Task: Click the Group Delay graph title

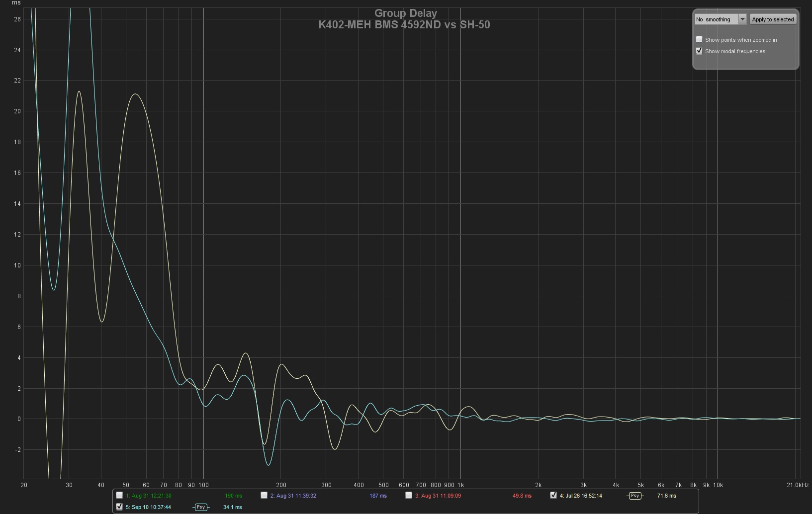Action: (406, 13)
